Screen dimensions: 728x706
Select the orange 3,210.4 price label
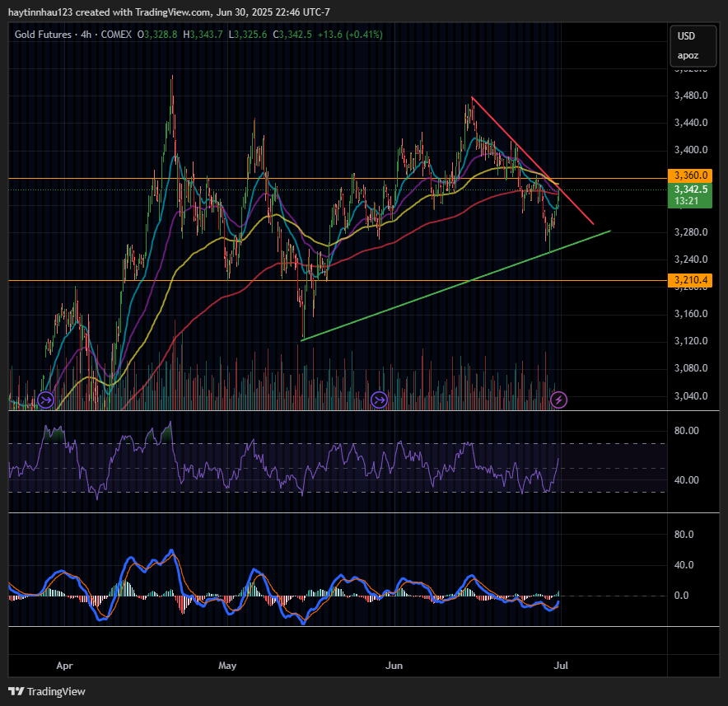[690, 280]
